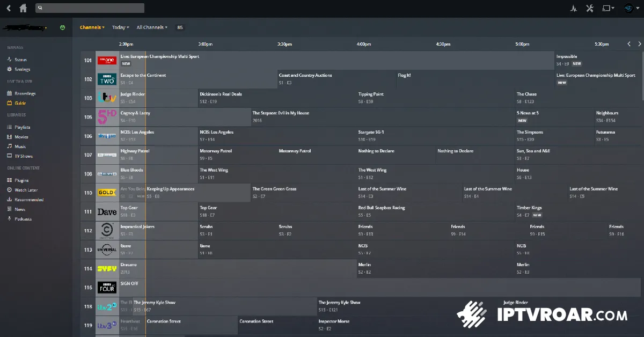Open Recordings in the sidebar
Image resolution: width=644 pixels, height=337 pixels.
25,93
